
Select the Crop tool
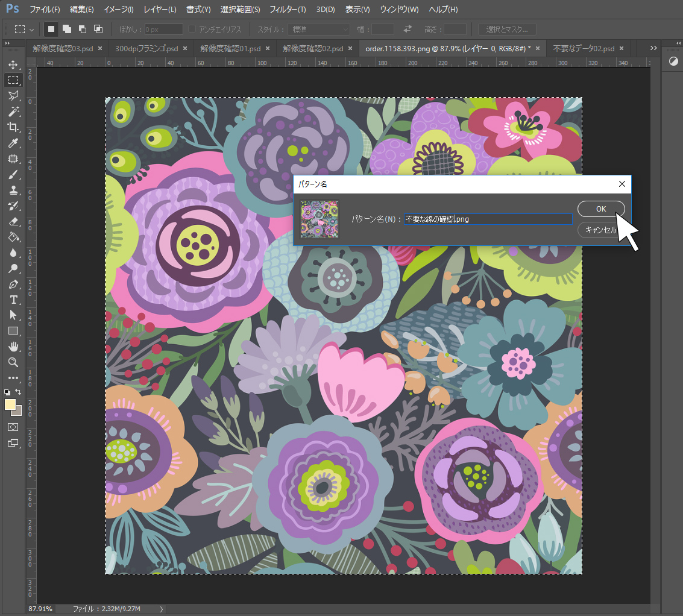tap(13, 127)
